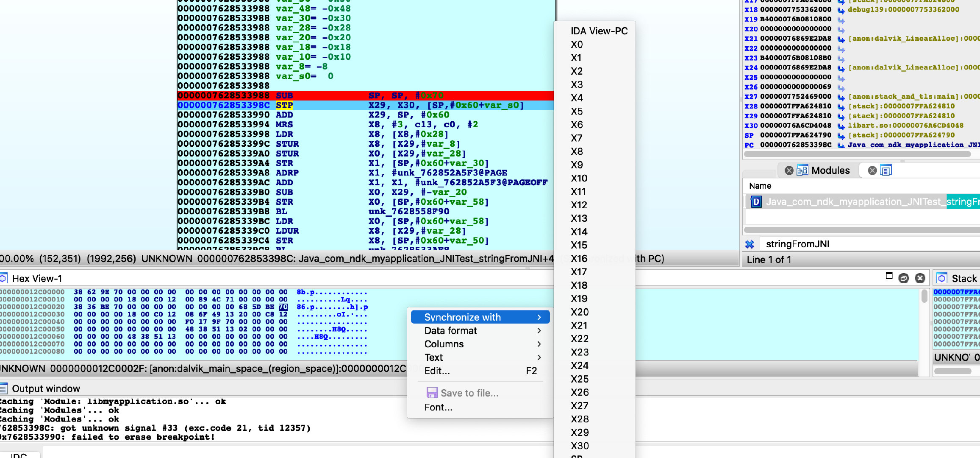The width and height of the screenshot is (980, 458).
Task: Select X8 in the synchronize submenu
Action: [x=577, y=151]
